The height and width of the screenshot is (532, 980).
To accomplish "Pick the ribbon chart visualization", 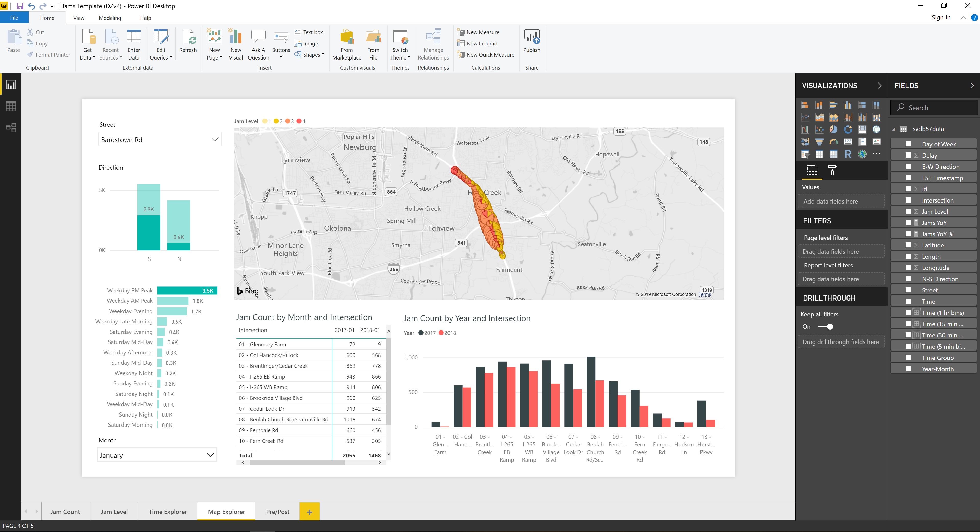I will 877,117.
